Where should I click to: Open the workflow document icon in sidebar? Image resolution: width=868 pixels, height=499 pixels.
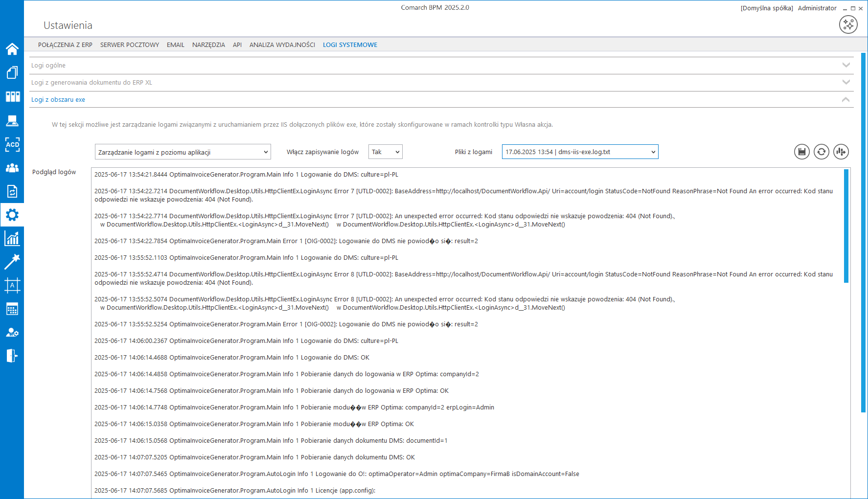pos(12,191)
